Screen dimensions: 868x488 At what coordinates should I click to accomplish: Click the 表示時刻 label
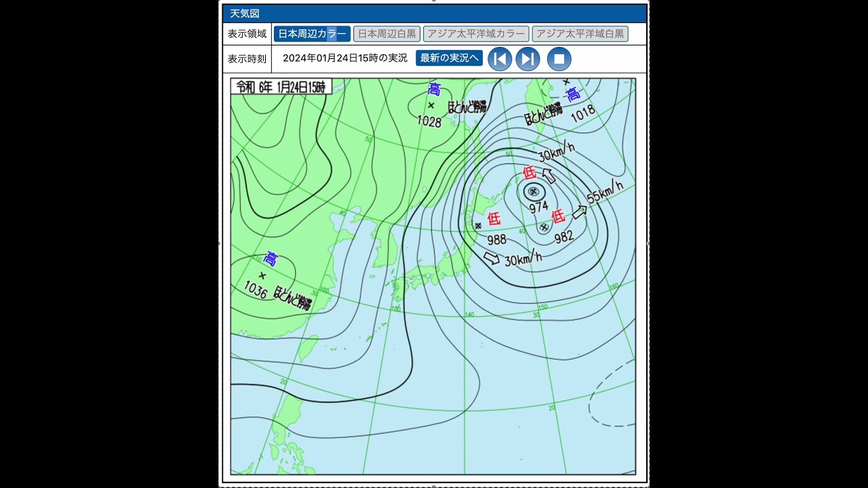click(247, 59)
